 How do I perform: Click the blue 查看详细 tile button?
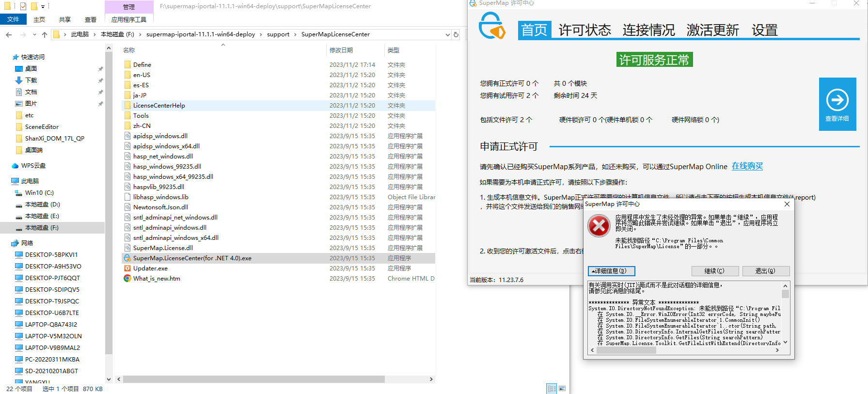837,104
